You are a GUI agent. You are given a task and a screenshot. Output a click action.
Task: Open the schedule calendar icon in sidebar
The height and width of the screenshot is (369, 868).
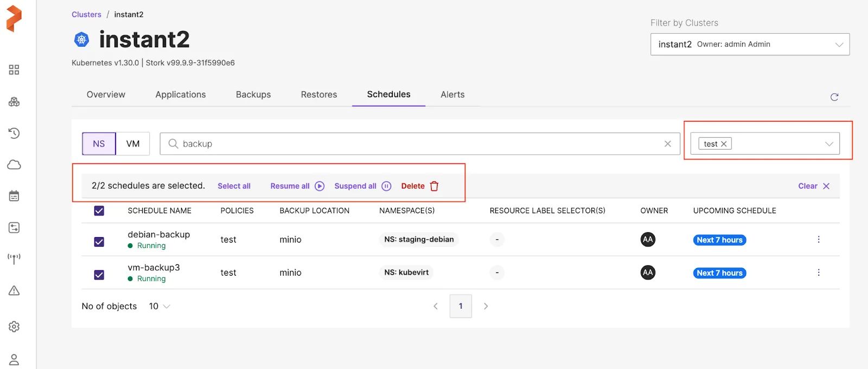coord(14,196)
